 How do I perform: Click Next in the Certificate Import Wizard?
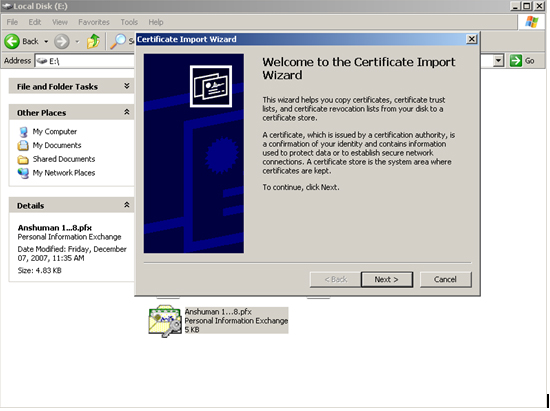click(387, 279)
